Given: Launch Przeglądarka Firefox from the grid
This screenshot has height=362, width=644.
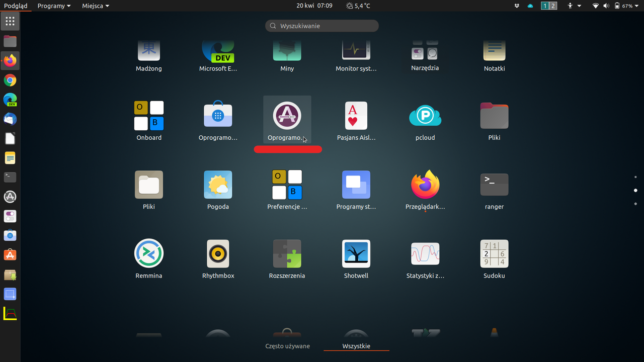Looking at the screenshot, I should pyautogui.click(x=425, y=190).
